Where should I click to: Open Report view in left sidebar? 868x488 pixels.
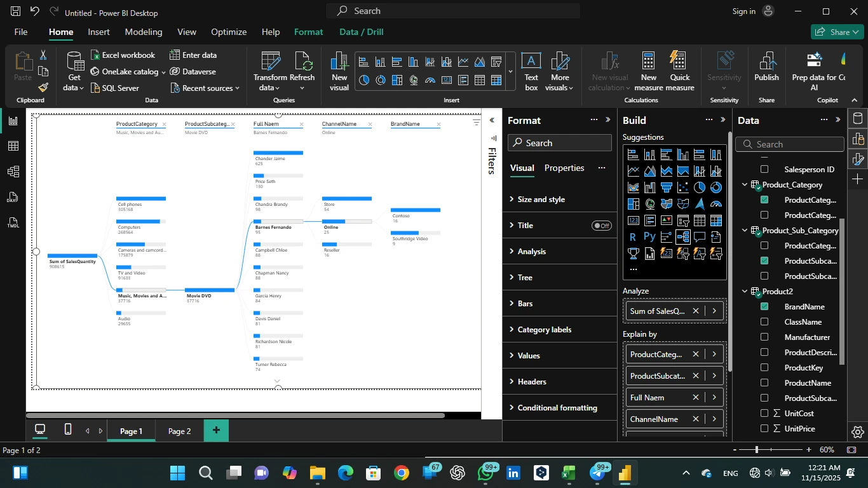[13, 121]
